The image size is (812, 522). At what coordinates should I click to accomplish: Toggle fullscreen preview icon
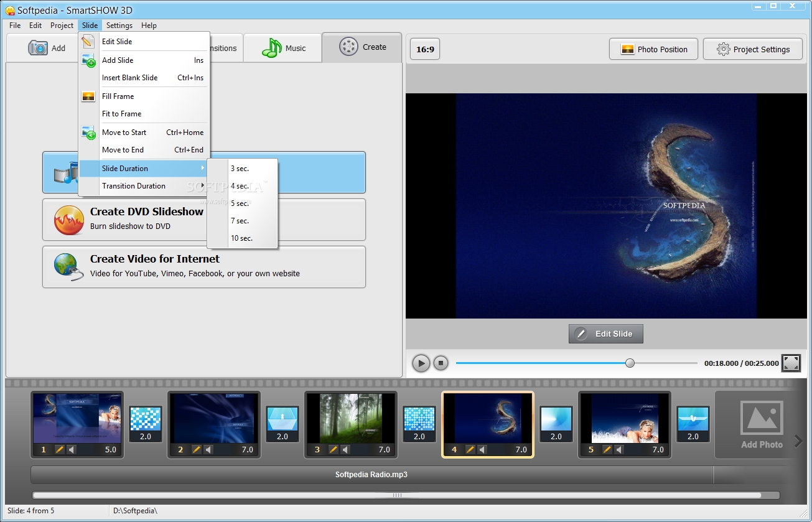pos(791,363)
